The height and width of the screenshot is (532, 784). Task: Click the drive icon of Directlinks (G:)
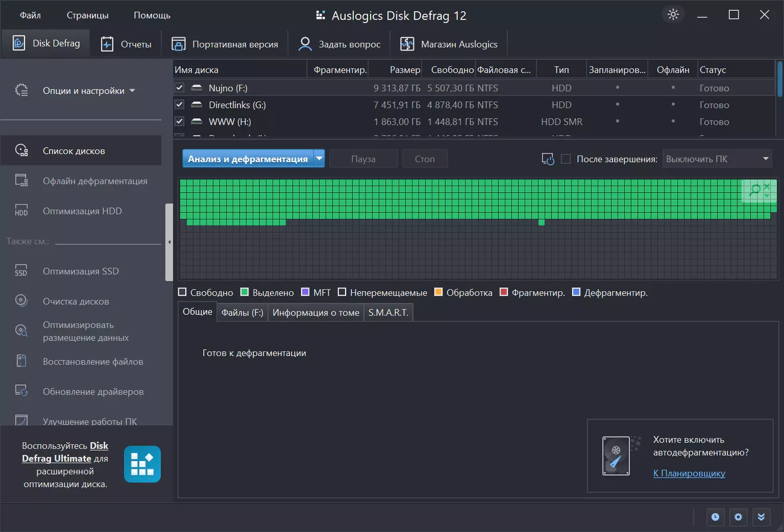[197, 105]
